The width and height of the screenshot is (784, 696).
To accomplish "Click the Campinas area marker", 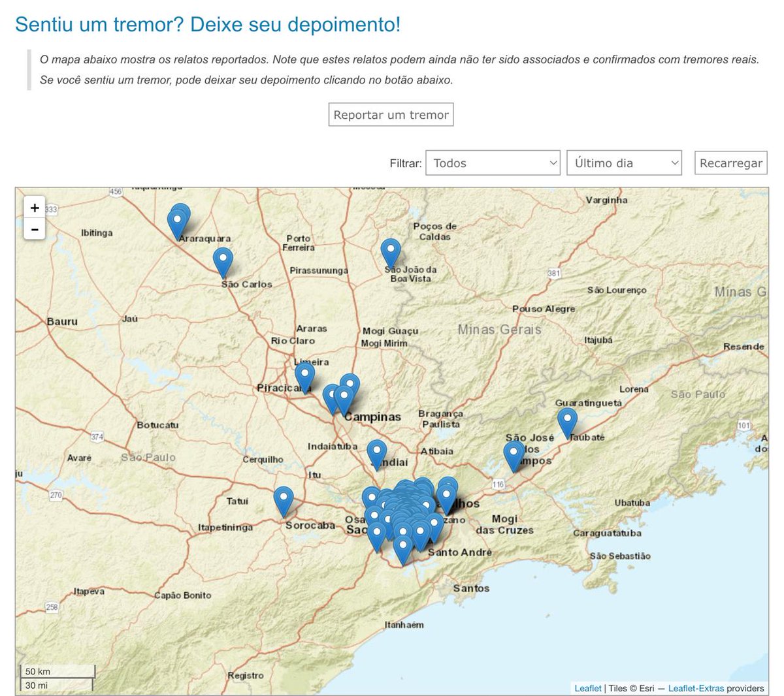I will tap(345, 393).
